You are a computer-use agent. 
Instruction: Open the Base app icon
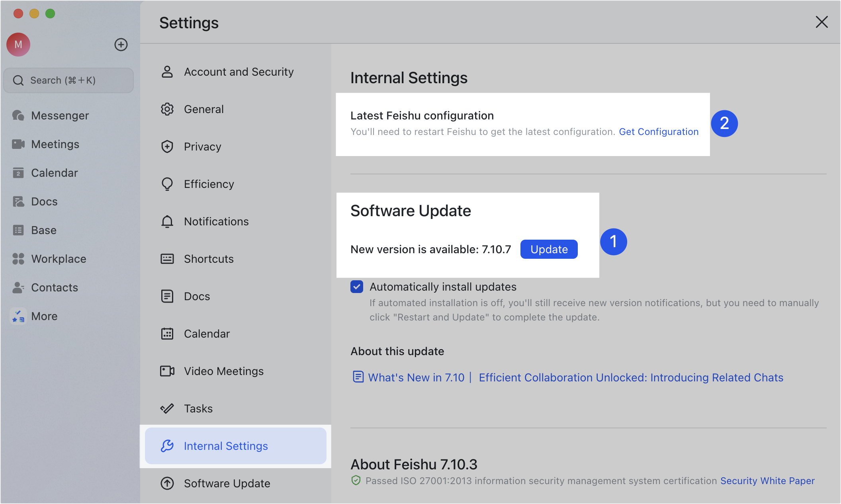coord(18,230)
